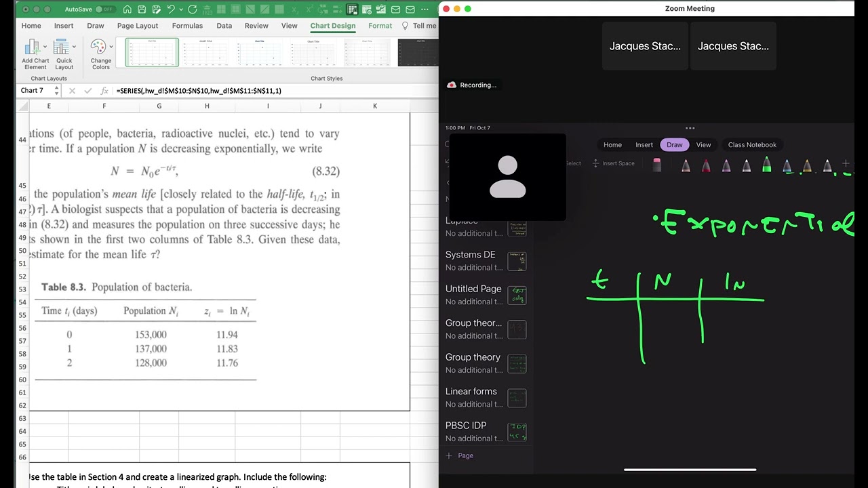The height and width of the screenshot is (488, 868).
Task: Select the pink Eraser tool in OneNote
Action: point(656,165)
